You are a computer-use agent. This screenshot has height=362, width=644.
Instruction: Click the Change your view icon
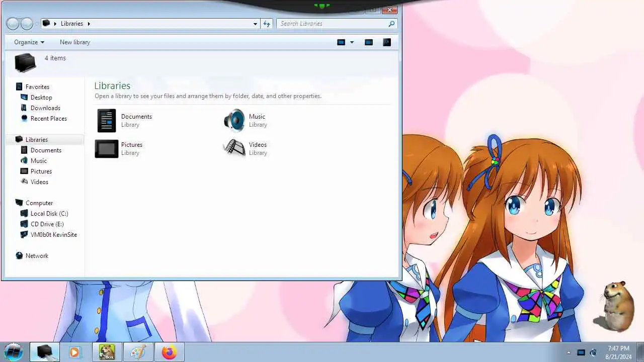341,42
